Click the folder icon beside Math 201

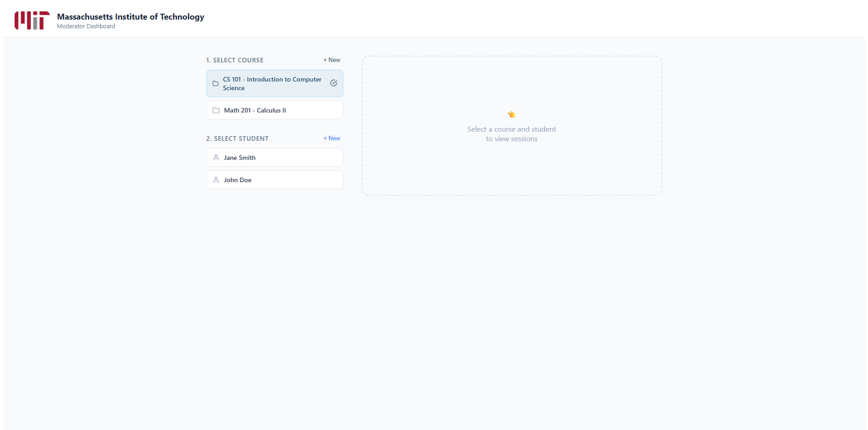point(216,110)
